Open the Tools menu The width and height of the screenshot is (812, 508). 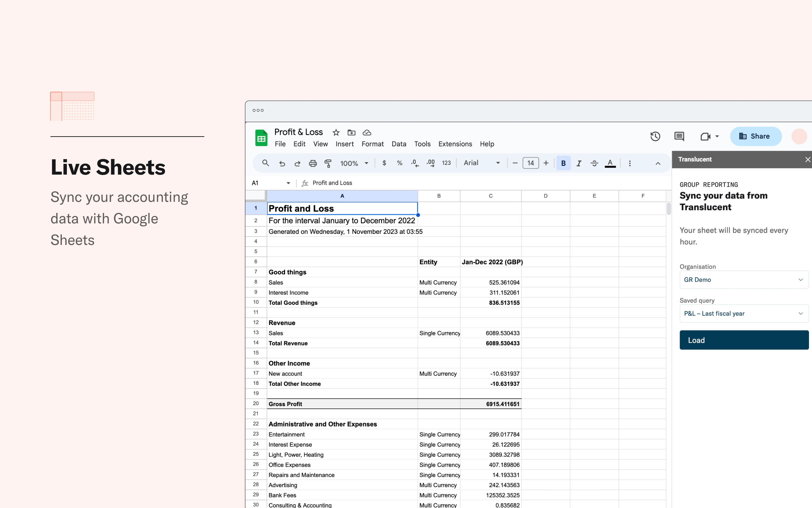[x=422, y=144]
